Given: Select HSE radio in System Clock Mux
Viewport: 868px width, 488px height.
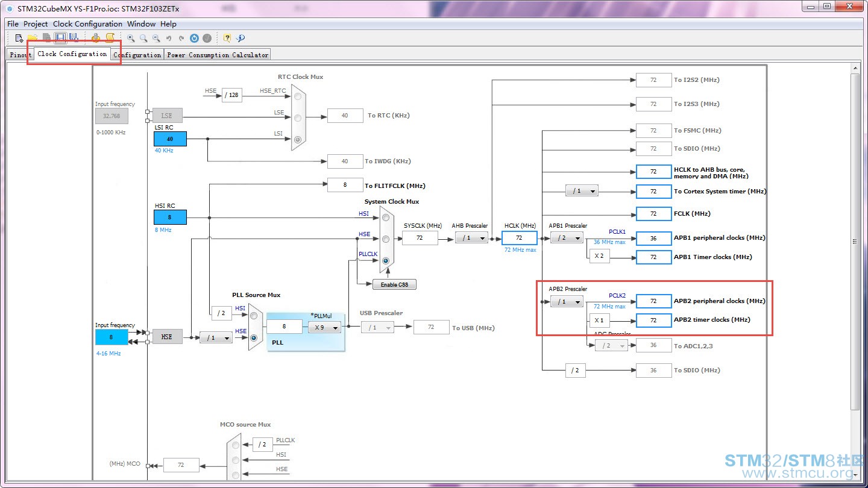Looking at the screenshot, I should point(386,239).
